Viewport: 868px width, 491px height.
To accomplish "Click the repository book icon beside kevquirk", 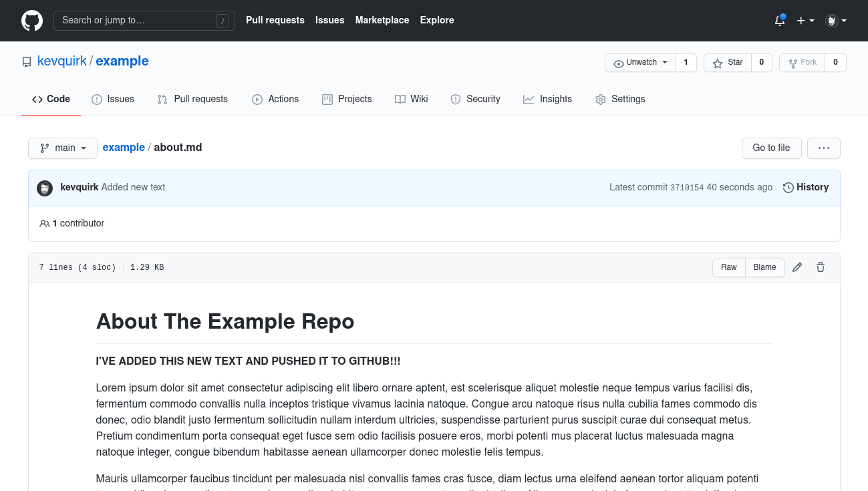I will [27, 61].
